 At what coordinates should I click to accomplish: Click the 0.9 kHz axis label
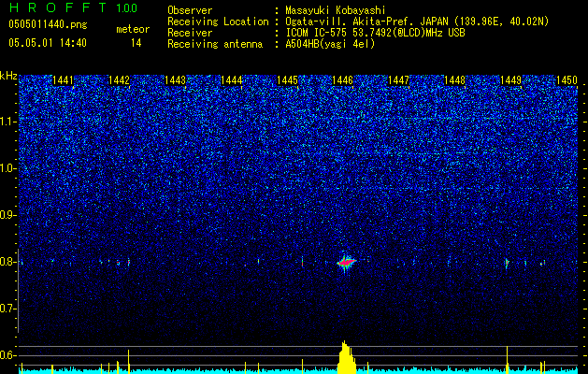click(7, 215)
